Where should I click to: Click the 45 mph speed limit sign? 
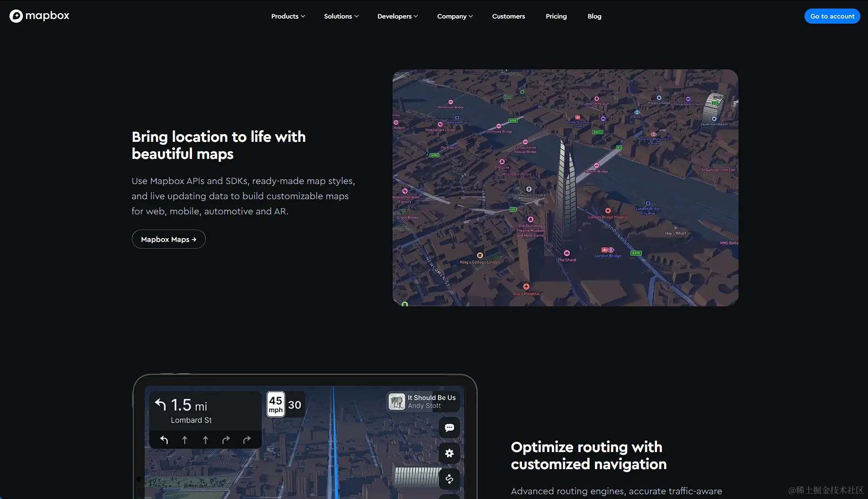[x=275, y=404]
